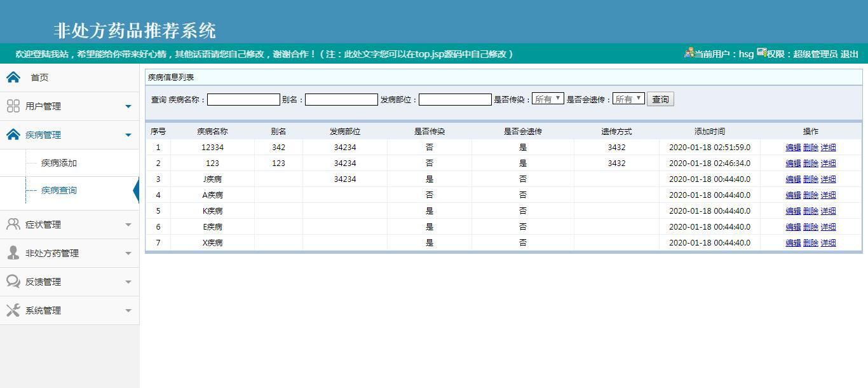This screenshot has width=868, height=388.
Task: Open the 是否传染 dropdown filter
Action: pyautogui.click(x=548, y=99)
